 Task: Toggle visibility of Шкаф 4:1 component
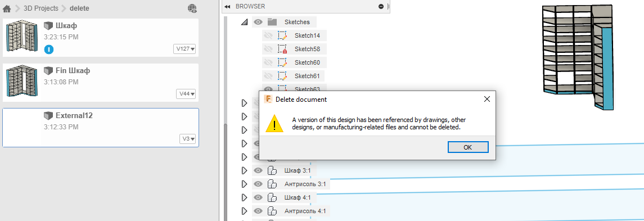(x=258, y=197)
